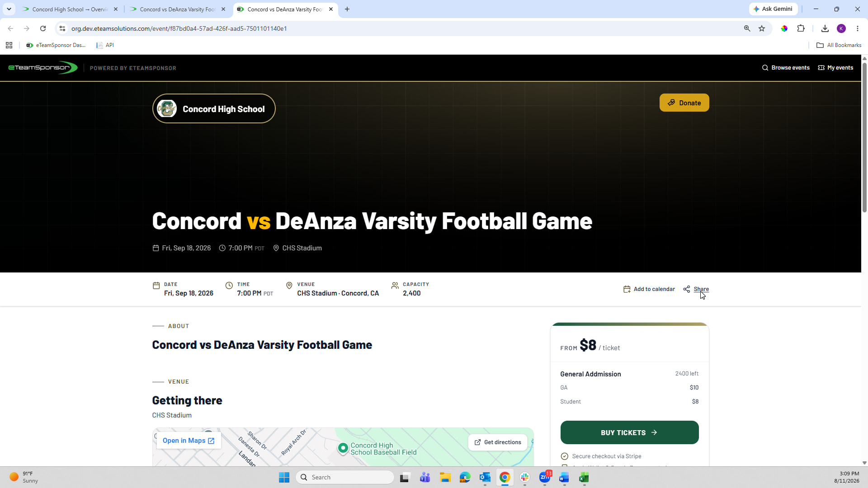Click the page vertical scrollbar thumb

864,137
